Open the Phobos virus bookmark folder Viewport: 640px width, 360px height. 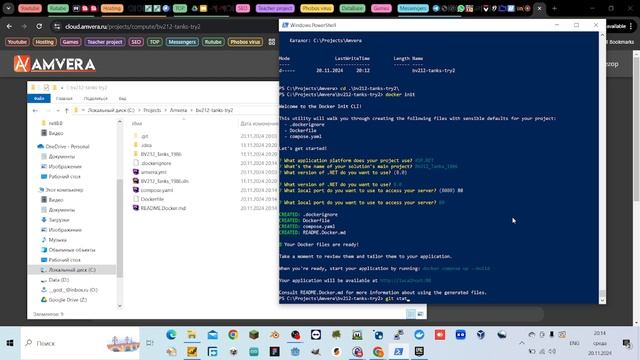tap(245, 42)
